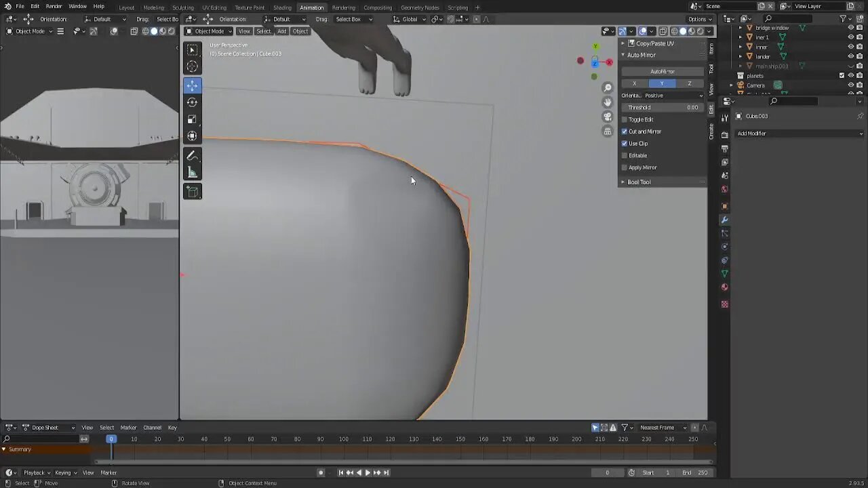
Task: Select the Annotate tool
Action: pos(193,156)
